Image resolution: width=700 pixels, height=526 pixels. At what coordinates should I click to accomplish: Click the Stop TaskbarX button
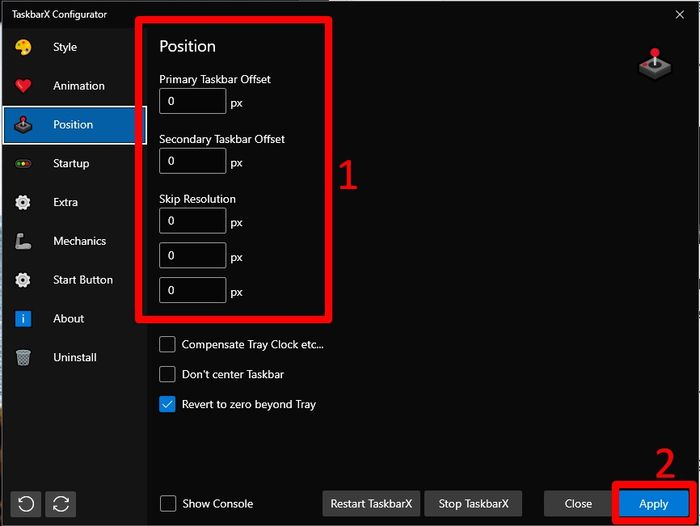pyautogui.click(x=473, y=504)
